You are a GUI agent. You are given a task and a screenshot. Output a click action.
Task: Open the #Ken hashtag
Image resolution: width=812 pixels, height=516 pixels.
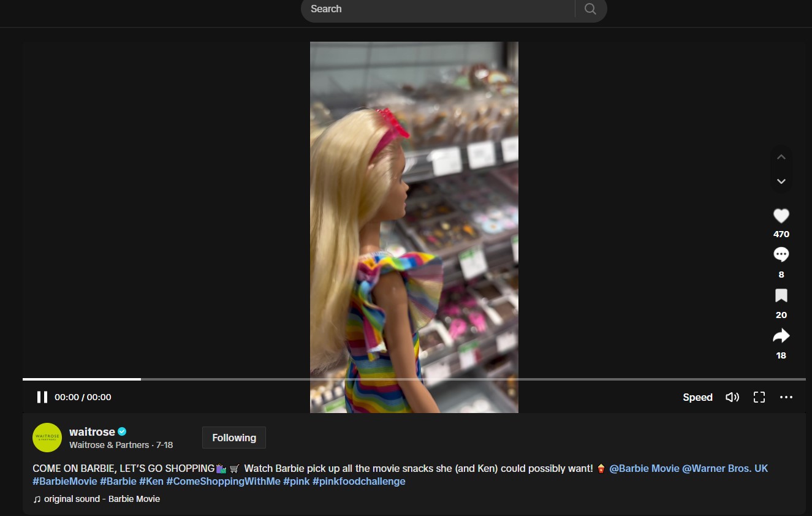(x=151, y=481)
